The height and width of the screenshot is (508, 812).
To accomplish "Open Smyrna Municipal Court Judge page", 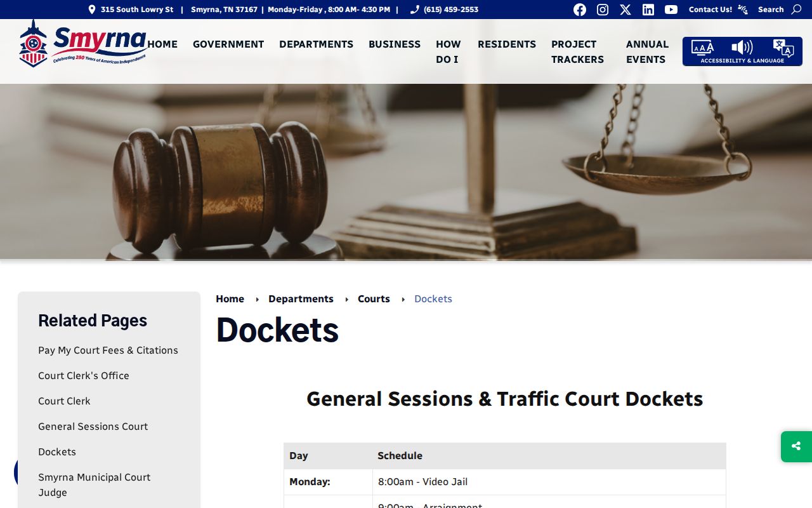I will (94, 485).
